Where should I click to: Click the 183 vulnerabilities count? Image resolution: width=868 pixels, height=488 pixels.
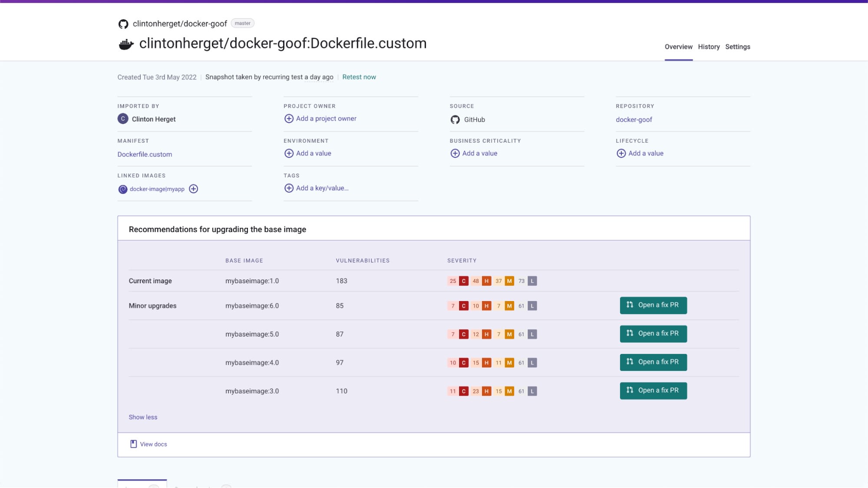point(341,281)
